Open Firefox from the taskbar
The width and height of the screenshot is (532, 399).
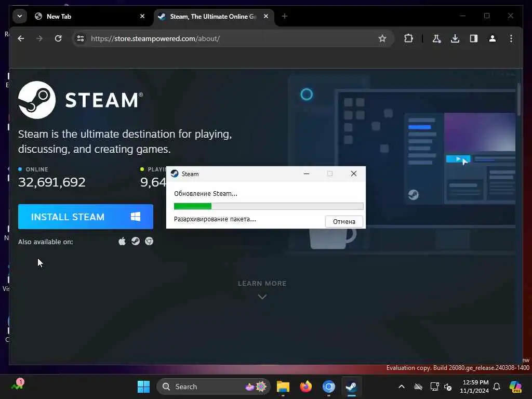point(305,387)
